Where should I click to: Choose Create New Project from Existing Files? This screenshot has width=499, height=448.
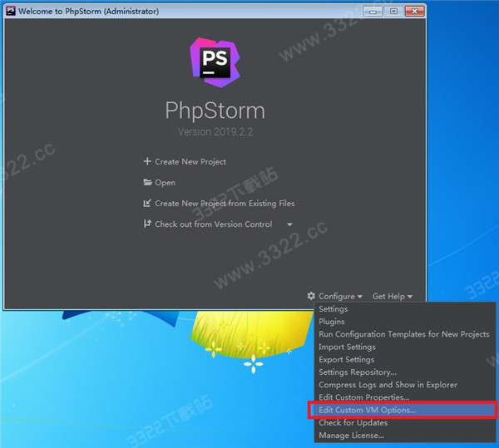(x=225, y=203)
